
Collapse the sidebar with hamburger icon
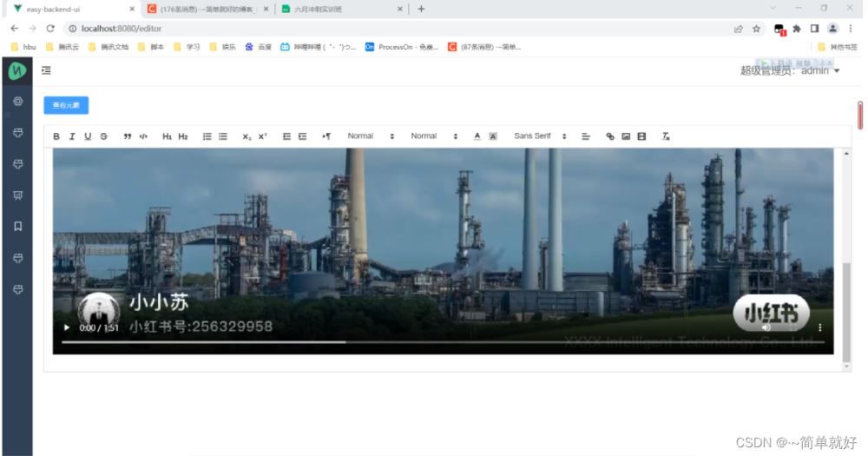46,70
